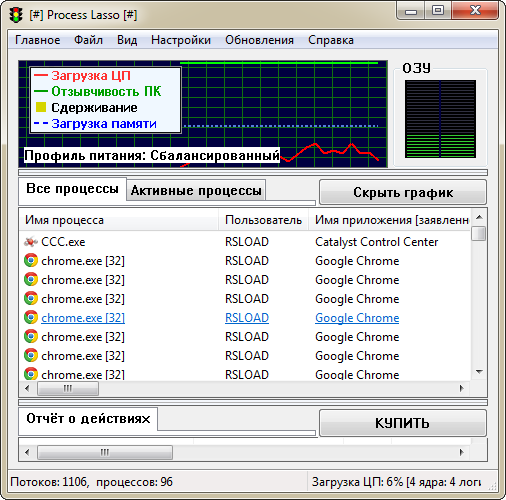
Task: Click the Process Lasso traffic light icon
Action: (x=16, y=15)
